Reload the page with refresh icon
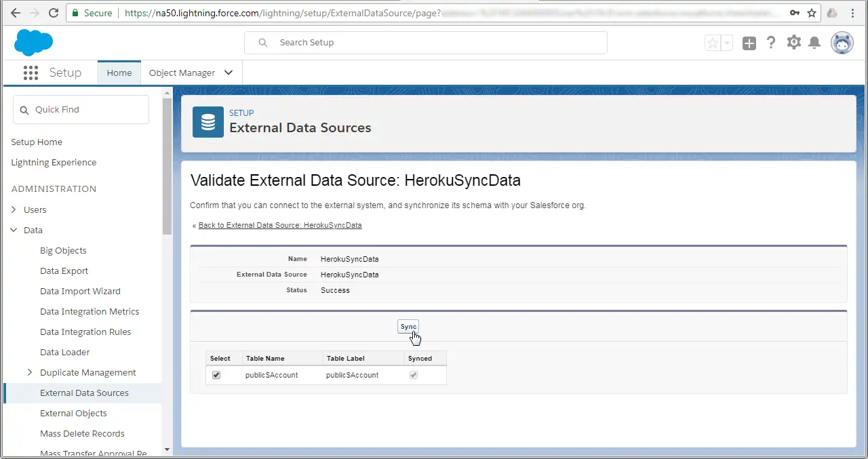This screenshot has width=868, height=459. coord(54,13)
